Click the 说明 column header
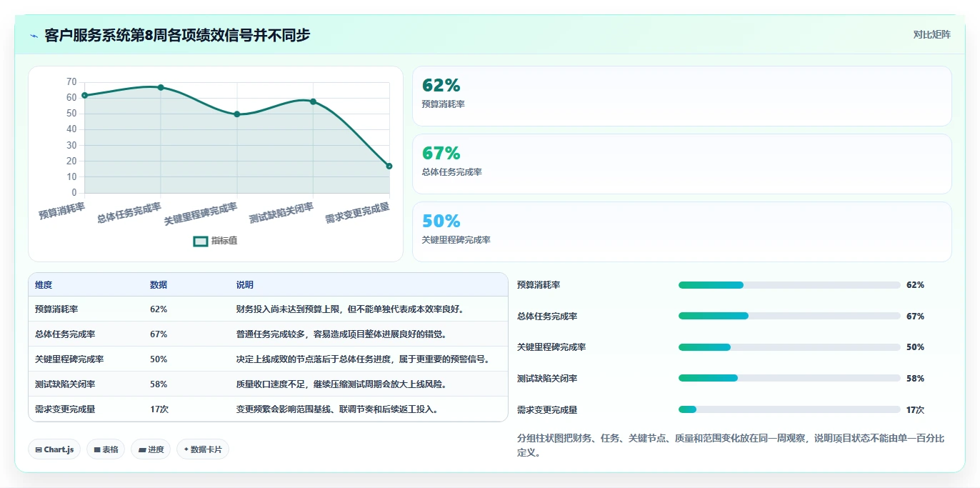This screenshot has width=980, height=488. tap(245, 284)
